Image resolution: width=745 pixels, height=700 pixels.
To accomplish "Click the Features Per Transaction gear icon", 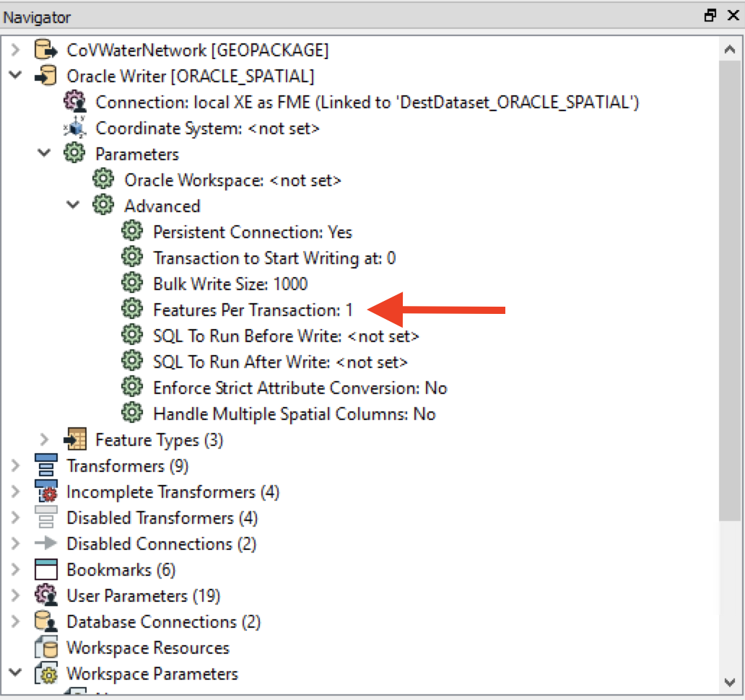I will coord(132,309).
